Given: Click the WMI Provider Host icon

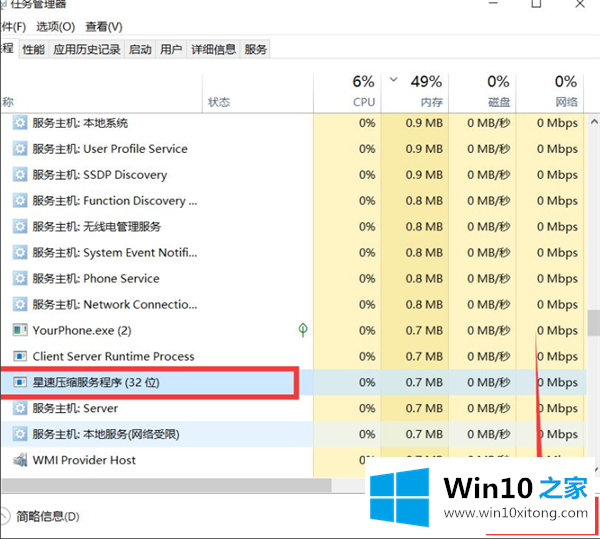Looking at the screenshot, I should point(19,461).
